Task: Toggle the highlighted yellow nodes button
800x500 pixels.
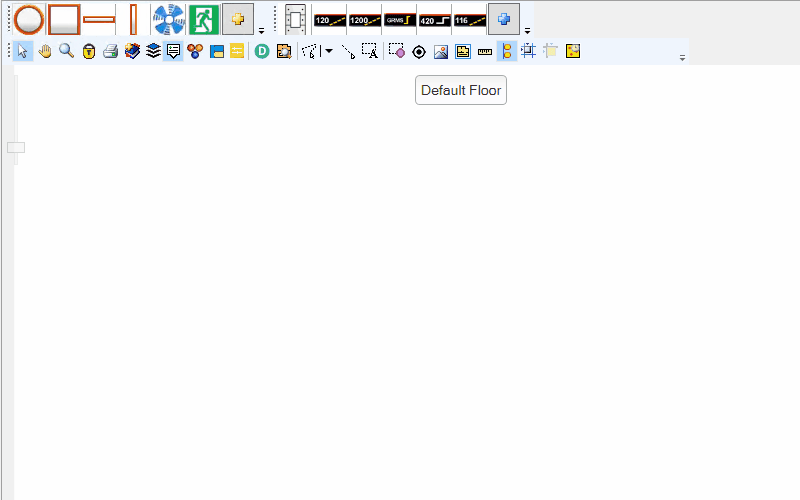Action: click(x=507, y=51)
